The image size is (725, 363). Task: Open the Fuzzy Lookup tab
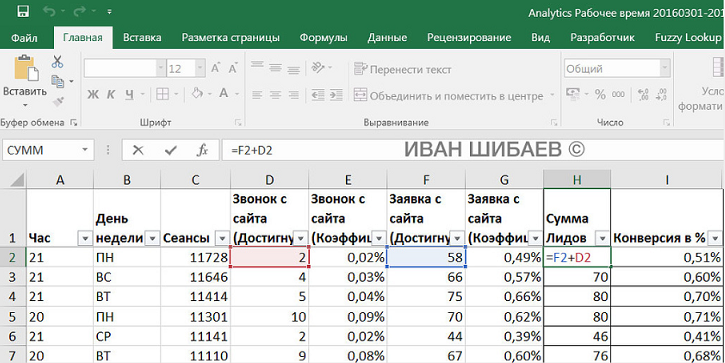[x=688, y=38]
